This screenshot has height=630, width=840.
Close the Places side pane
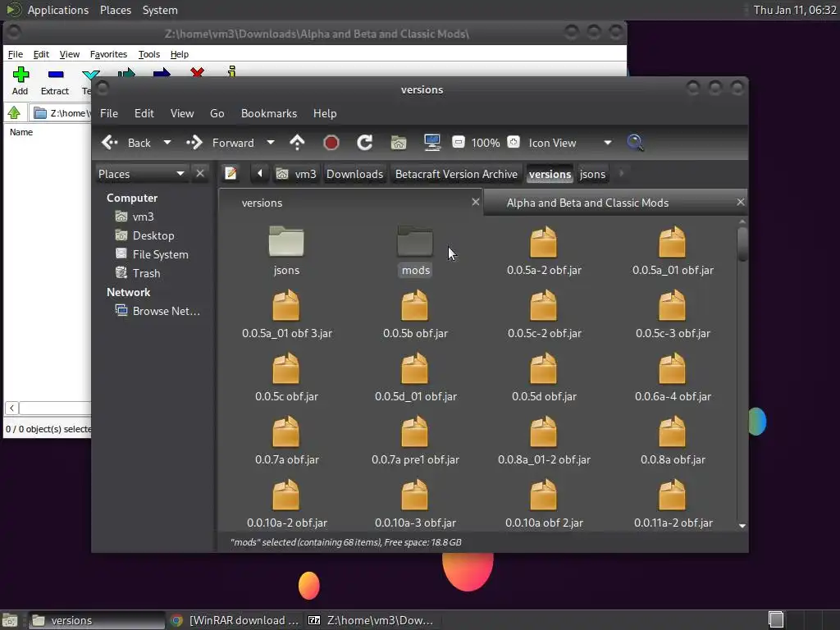click(200, 174)
